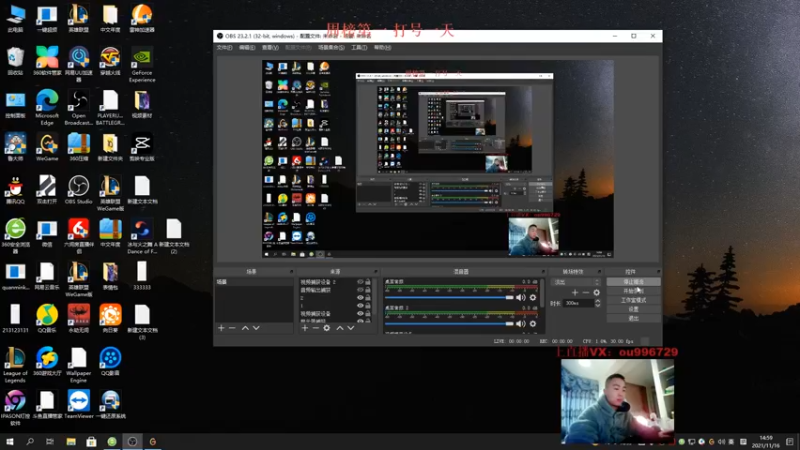Select TeamViewer desktop icon
This screenshot has height=450, width=800.
(x=79, y=405)
